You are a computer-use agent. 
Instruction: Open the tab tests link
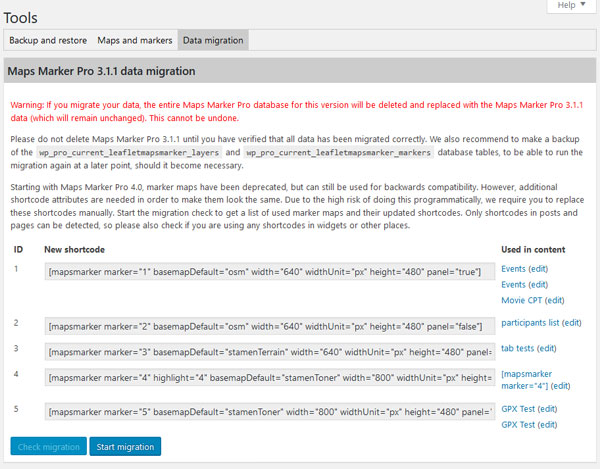(x=518, y=348)
